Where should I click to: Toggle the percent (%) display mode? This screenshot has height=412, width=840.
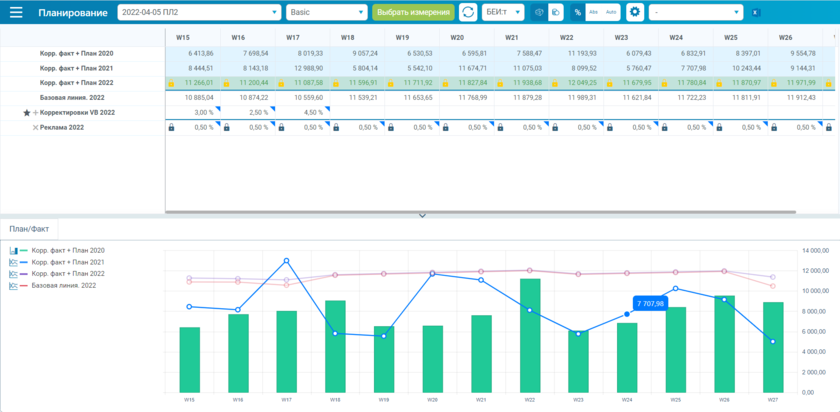click(578, 13)
